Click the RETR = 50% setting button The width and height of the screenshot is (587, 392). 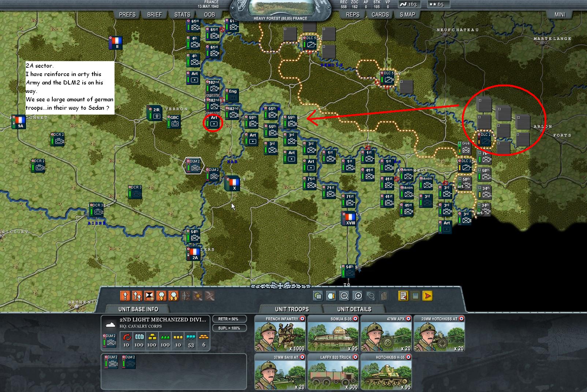pos(229,319)
